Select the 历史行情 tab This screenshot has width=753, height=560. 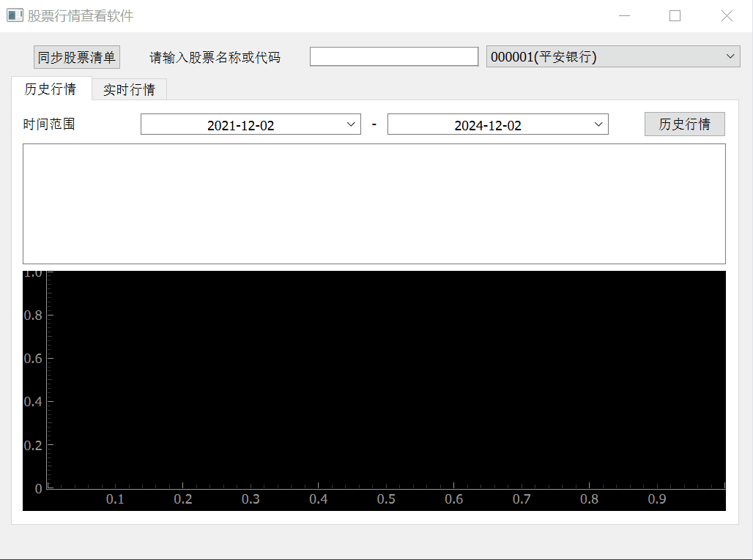pyautogui.click(x=51, y=89)
